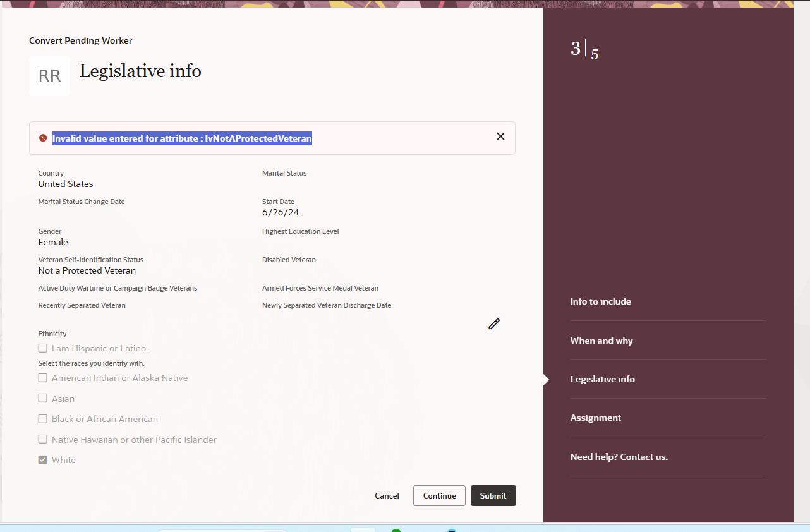Check the I am Hispanic or Latino box

click(x=42, y=348)
